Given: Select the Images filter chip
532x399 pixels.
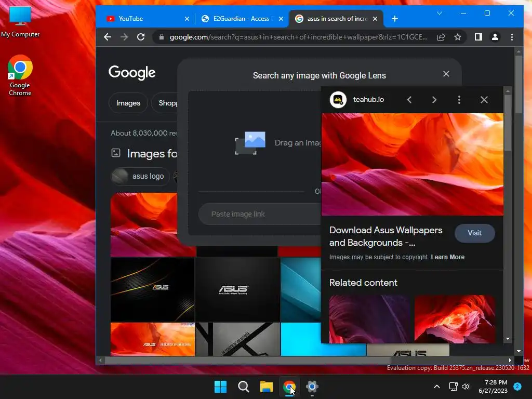Looking at the screenshot, I should point(128,103).
